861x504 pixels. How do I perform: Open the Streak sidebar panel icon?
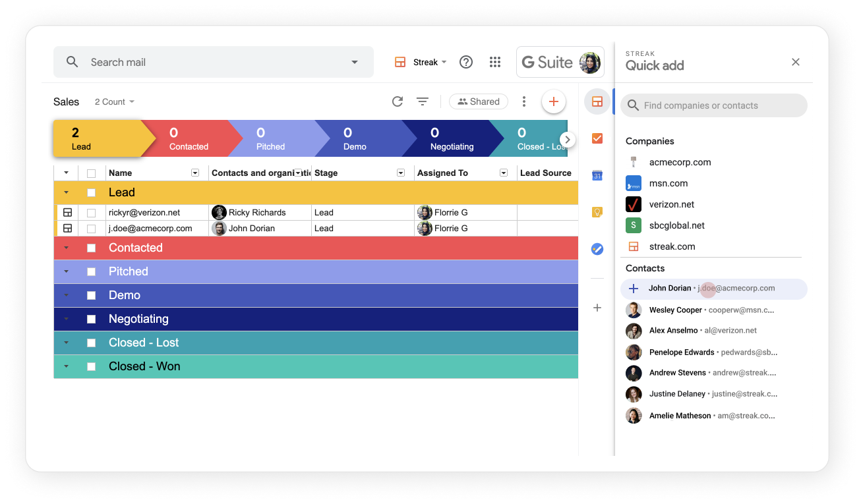[x=597, y=100]
